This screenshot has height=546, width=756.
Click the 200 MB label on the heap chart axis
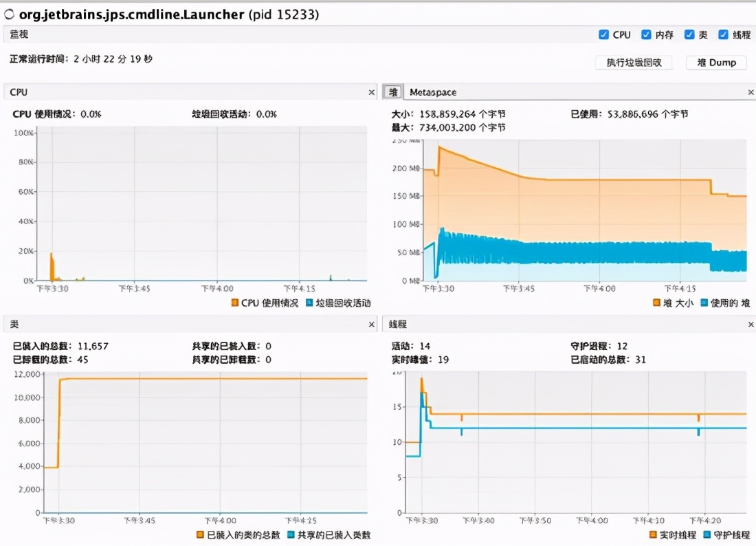point(406,168)
